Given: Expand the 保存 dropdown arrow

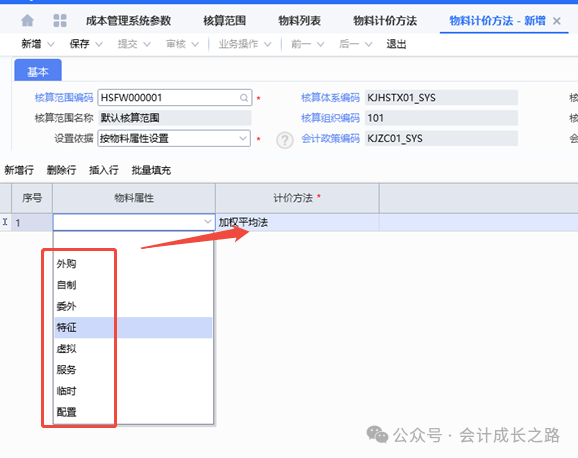Looking at the screenshot, I should (x=99, y=44).
